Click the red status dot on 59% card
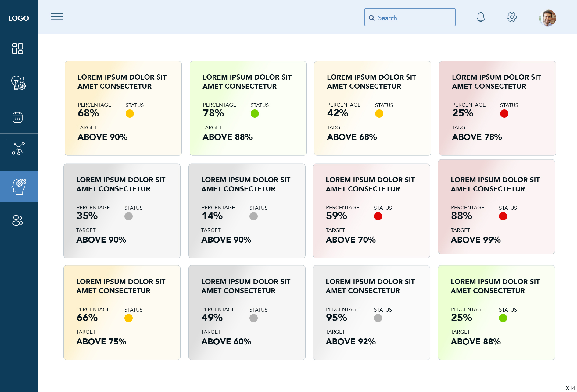The height and width of the screenshot is (392, 577). click(378, 216)
